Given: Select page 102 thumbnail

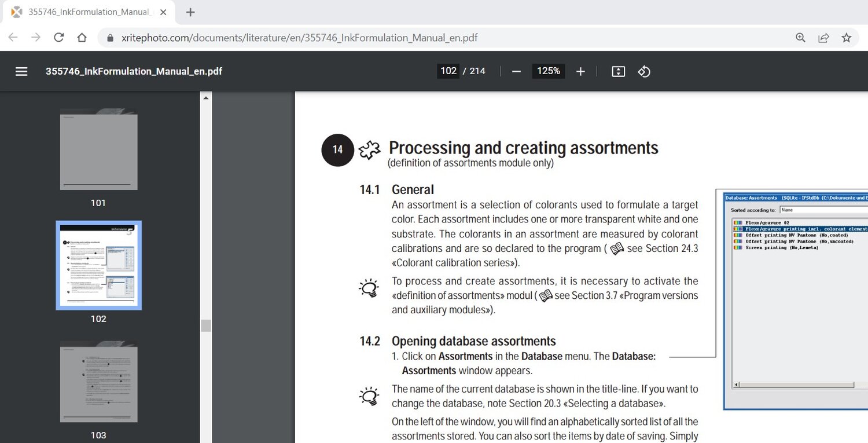Looking at the screenshot, I should [98, 265].
